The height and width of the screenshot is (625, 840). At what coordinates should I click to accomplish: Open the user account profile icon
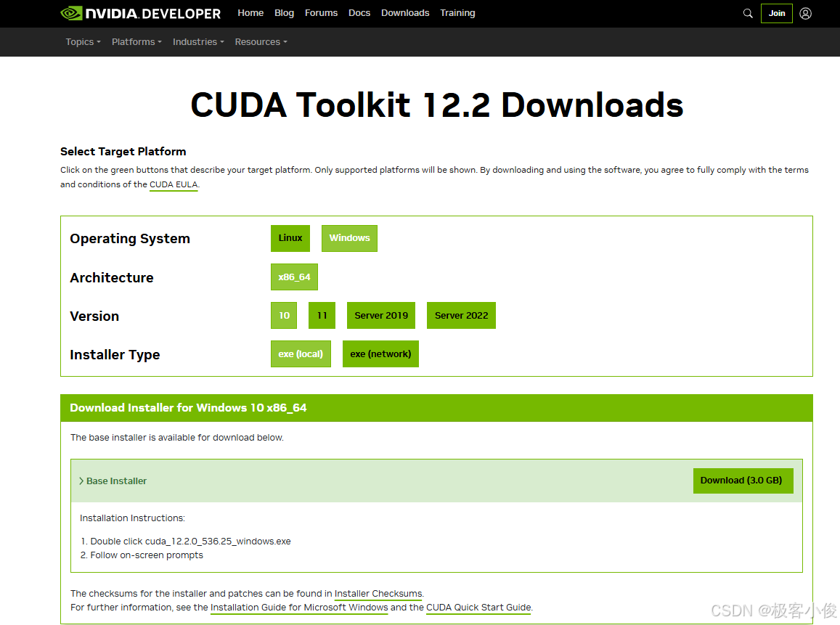(x=805, y=13)
